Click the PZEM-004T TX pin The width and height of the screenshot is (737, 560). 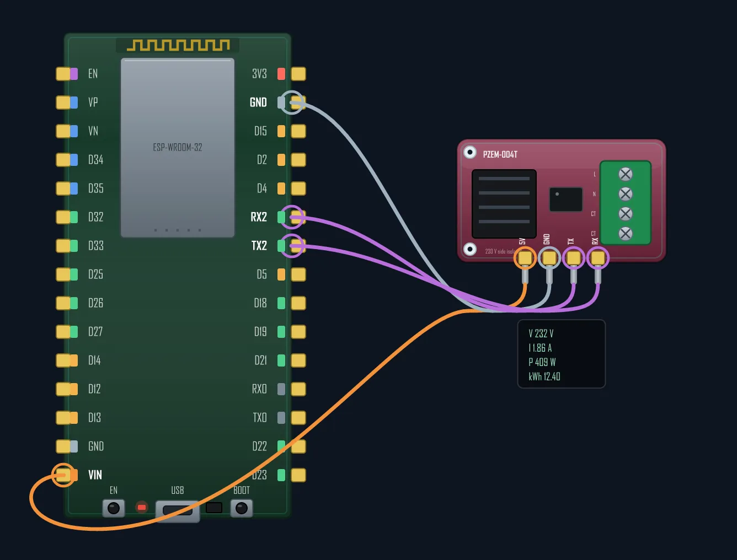[574, 258]
